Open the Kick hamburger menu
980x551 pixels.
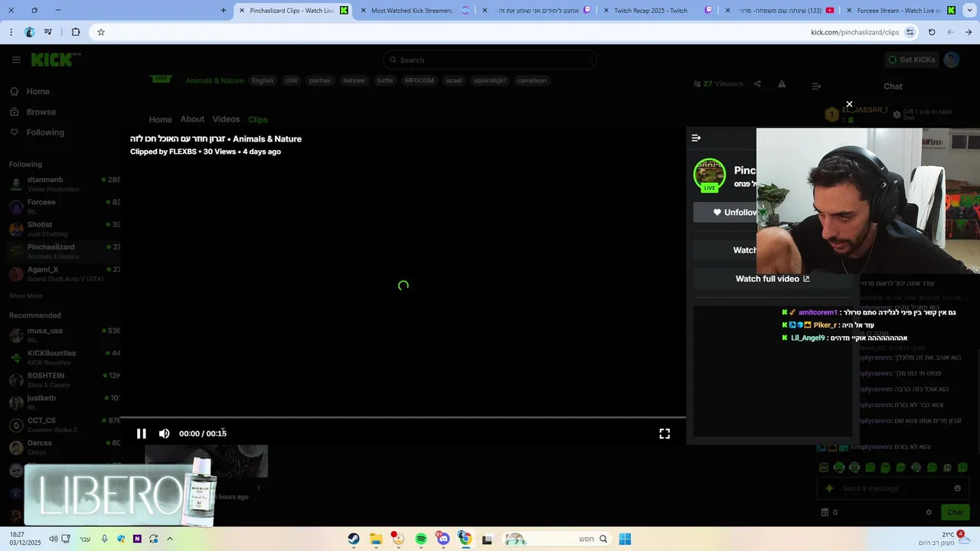tap(16, 60)
